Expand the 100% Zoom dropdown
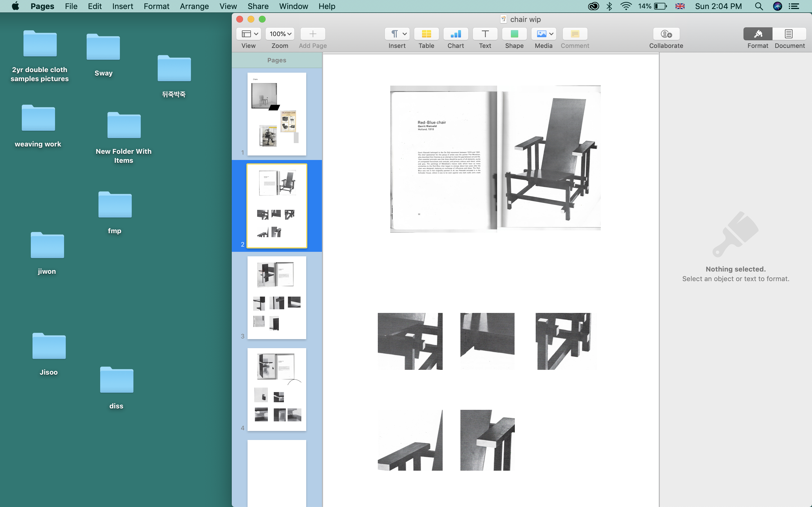 pos(280,34)
